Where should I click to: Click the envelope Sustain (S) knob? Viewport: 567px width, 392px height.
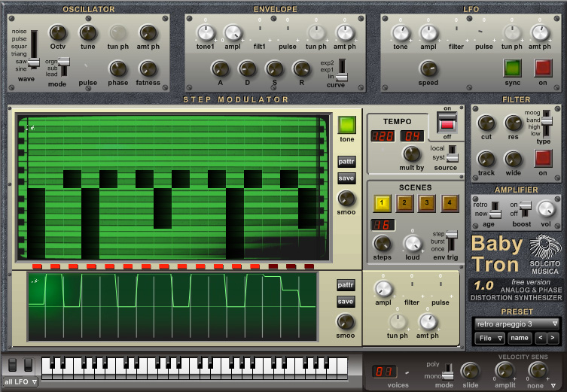click(x=274, y=68)
